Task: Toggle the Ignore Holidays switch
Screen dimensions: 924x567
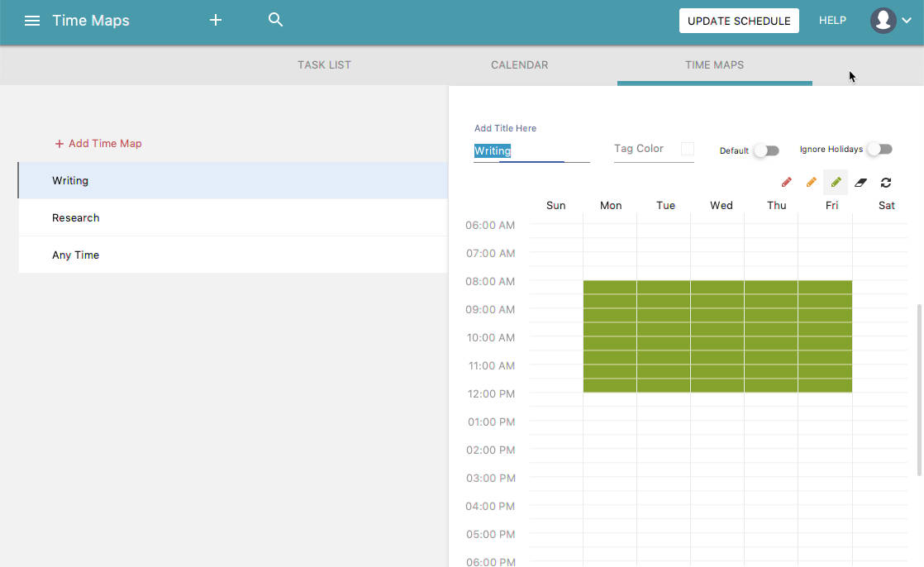Action: tap(879, 150)
